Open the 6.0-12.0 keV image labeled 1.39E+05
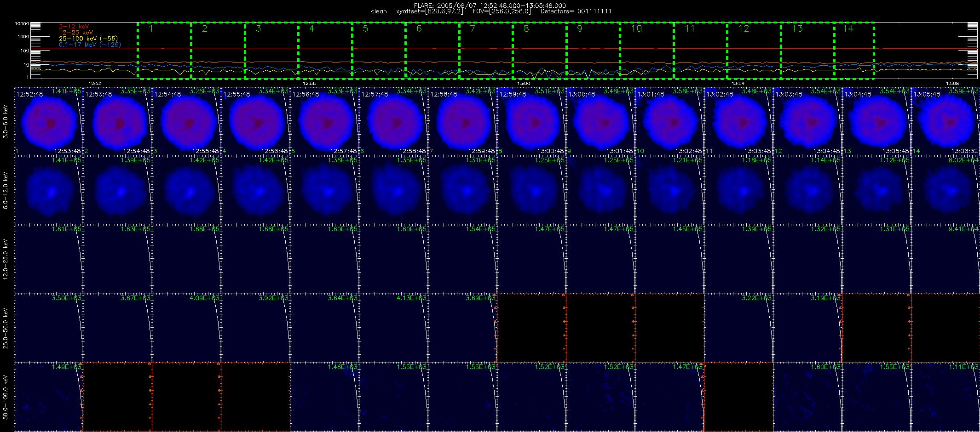 117,190
